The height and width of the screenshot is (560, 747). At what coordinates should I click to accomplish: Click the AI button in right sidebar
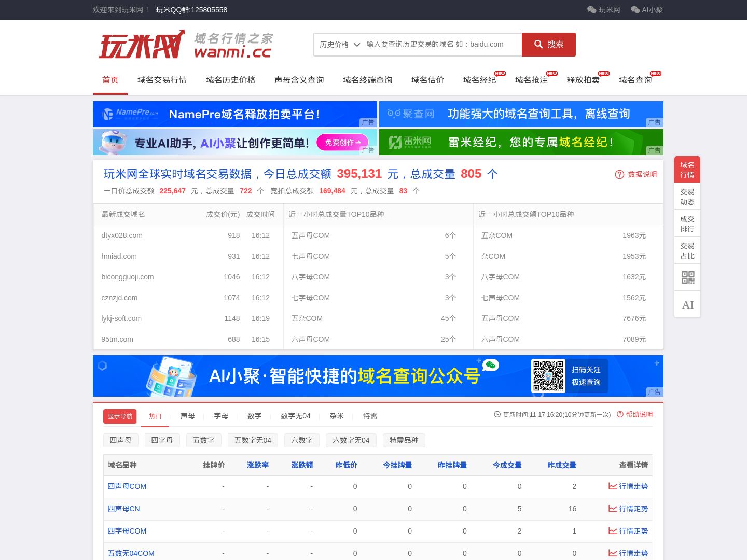point(687,304)
